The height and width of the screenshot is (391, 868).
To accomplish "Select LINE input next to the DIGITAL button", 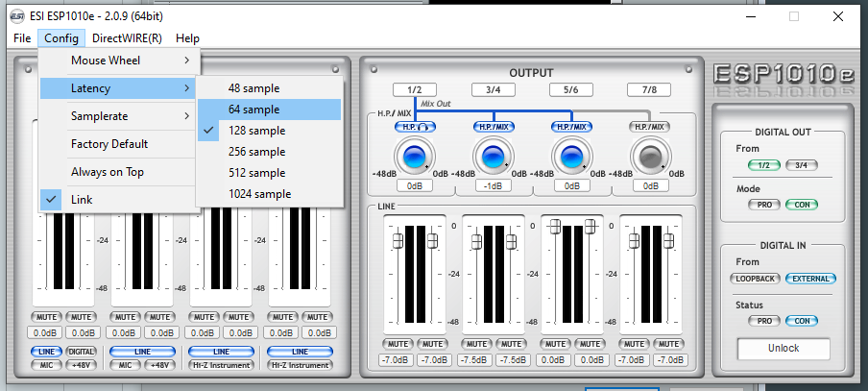I will pyautogui.click(x=46, y=352).
